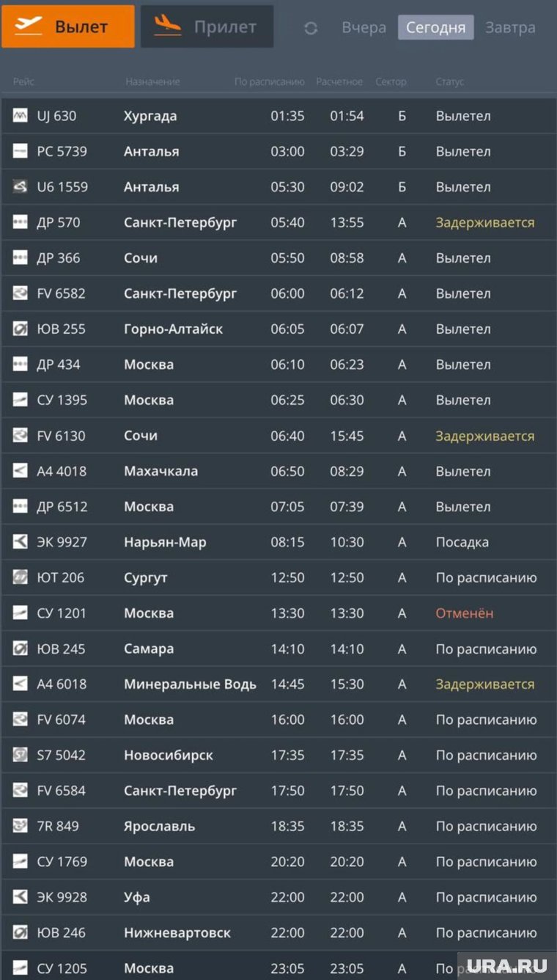Sort by the Назначение column header
This screenshot has height=980, width=557.
coord(152,81)
